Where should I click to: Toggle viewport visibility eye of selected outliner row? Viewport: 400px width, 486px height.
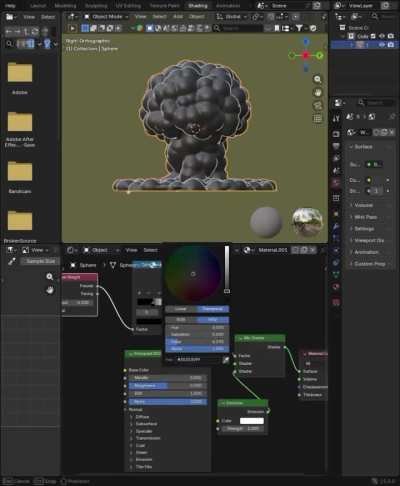pyautogui.click(x=382, y=45)
